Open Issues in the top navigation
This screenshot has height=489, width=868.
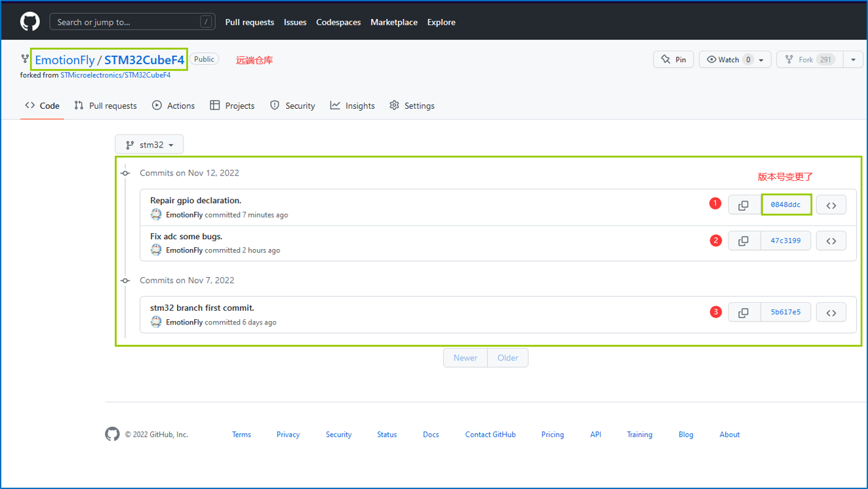295,22
